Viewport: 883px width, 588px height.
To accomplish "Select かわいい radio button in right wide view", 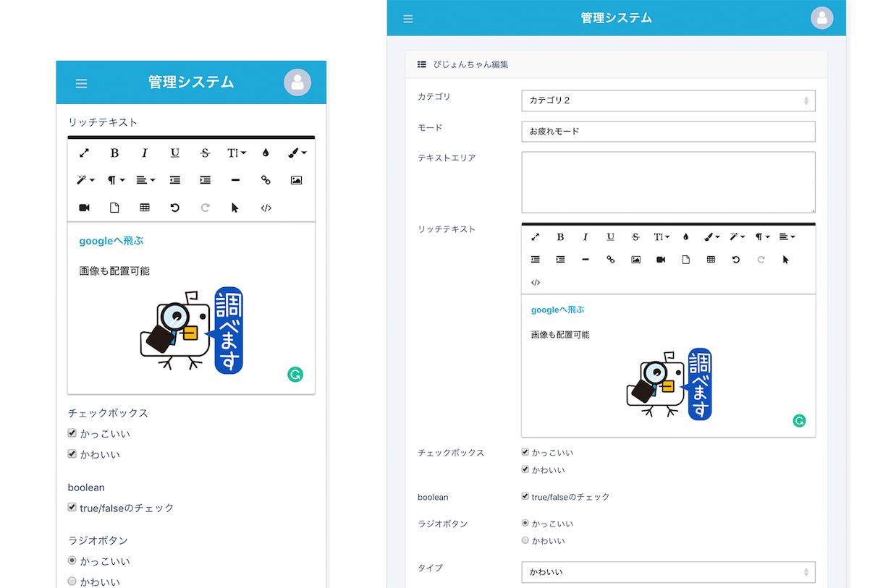I will [525, 540].
